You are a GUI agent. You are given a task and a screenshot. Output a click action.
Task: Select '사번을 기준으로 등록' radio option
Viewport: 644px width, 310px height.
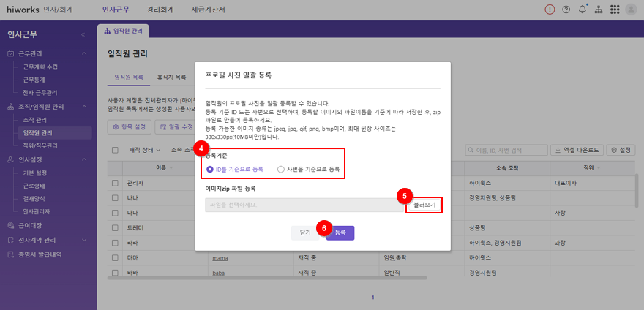(281, 169)
